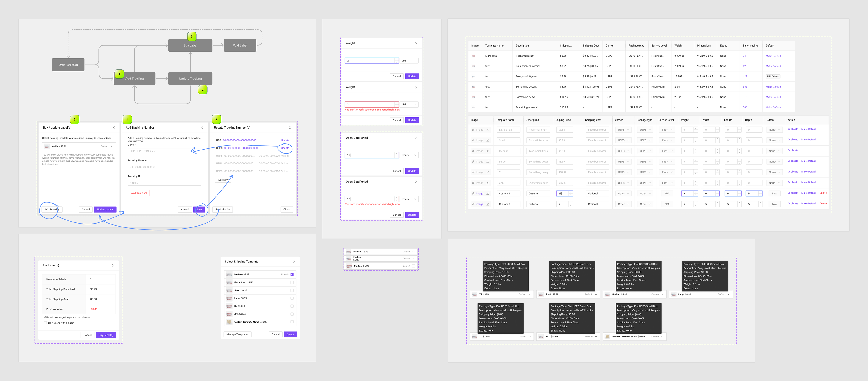The height and width of the screenshot is (381, 868).
Task: Open Hours dropdown in first Open-Box Period dialog
Action: tap(409, 155)
